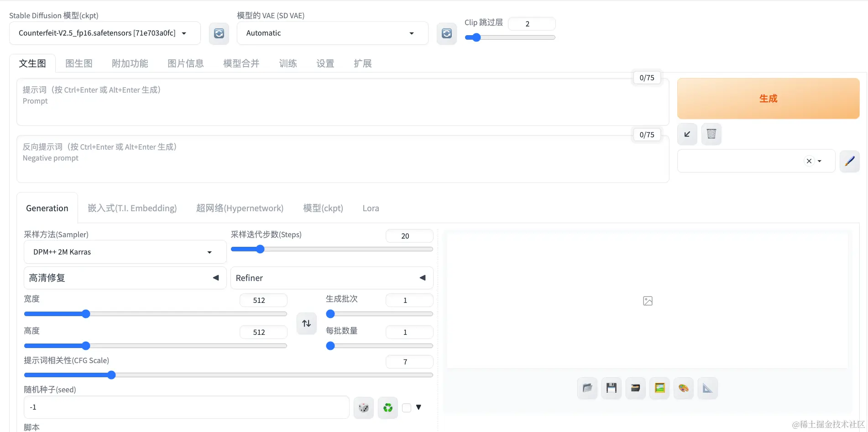Adjust the 高度 height slider
Screen dimensions: 868x432
click(x=155, y=346)
